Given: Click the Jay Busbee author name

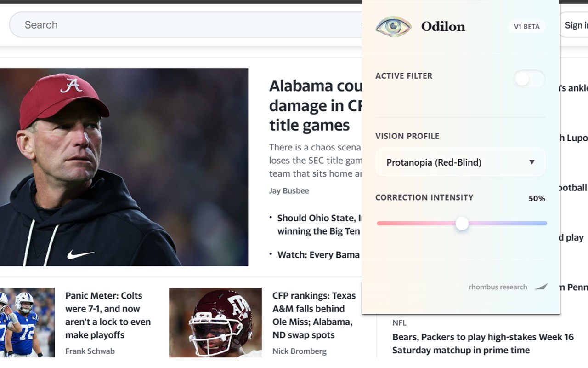Looking at the screenshot, I should click(289, 190).
